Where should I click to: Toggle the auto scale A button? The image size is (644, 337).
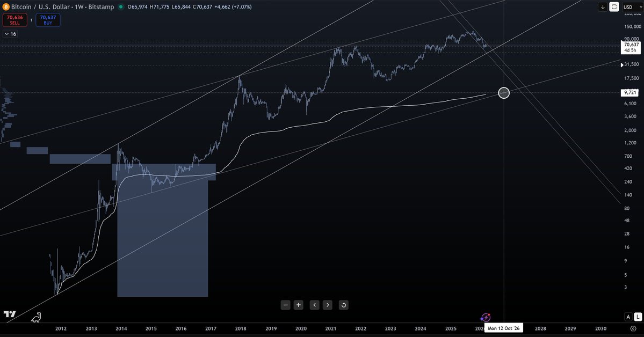tap(628, 317)
